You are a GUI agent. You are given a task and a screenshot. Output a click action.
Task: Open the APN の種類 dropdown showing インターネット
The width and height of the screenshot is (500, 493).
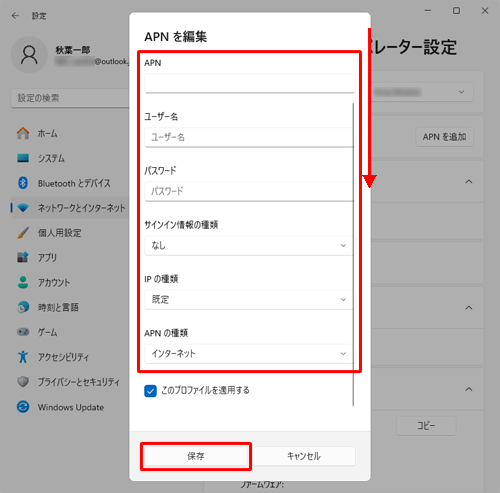pyautogui.click(x=249, y=353)
